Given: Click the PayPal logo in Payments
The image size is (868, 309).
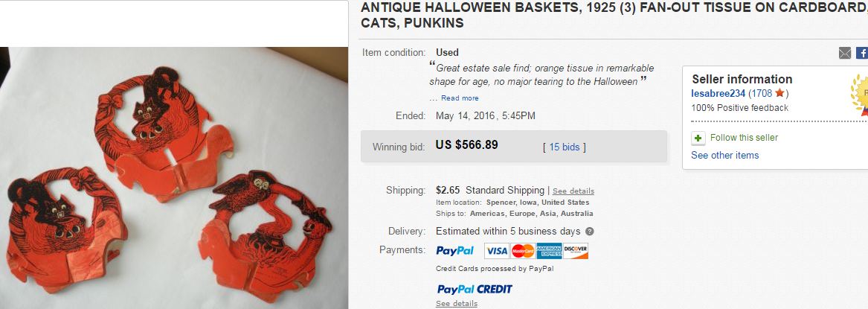Looking at the screenshot, I should (x=455, y=250).
